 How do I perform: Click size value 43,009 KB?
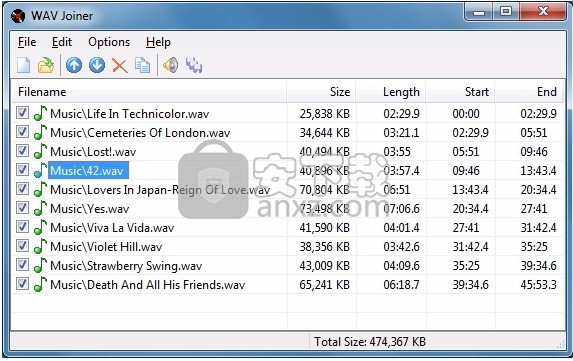point(325,266)
